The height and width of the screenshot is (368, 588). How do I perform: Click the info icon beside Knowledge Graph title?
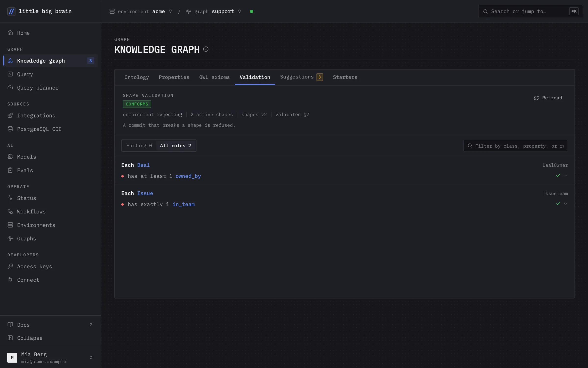[206, 49]
